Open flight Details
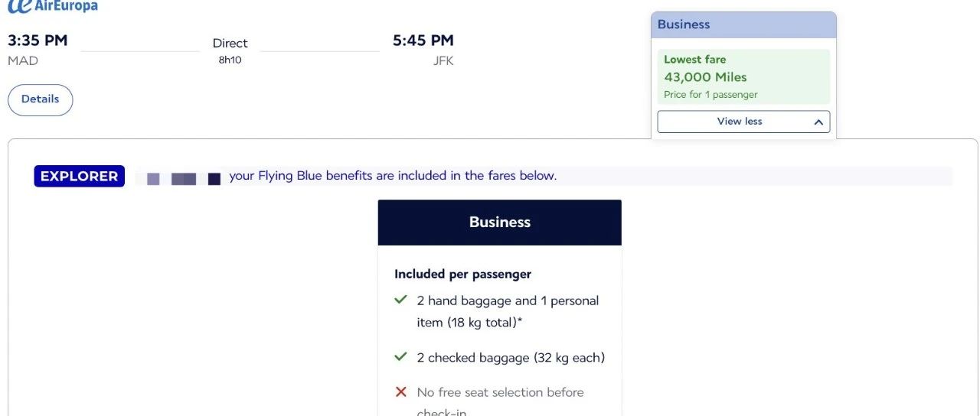The image size is (980, 416). tap(40, 99)
